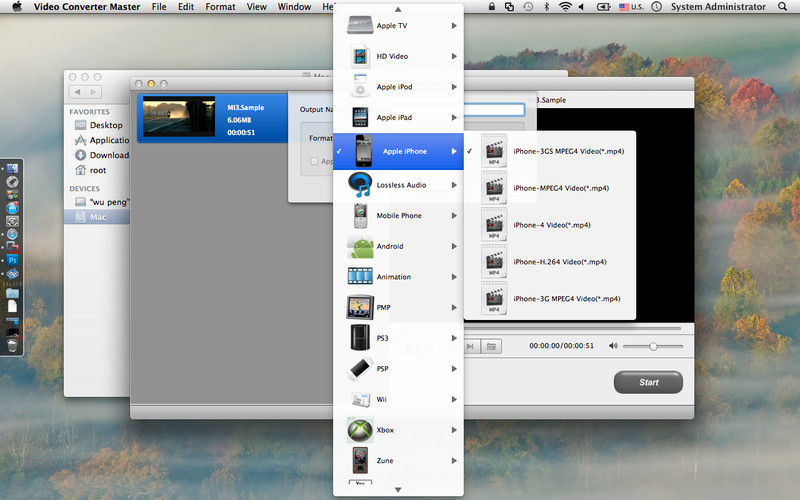The width and height of the screenshot is (800, 500).
Task: Click MP4 icon beside iPhone-H.264 Video
Action: 494,262
